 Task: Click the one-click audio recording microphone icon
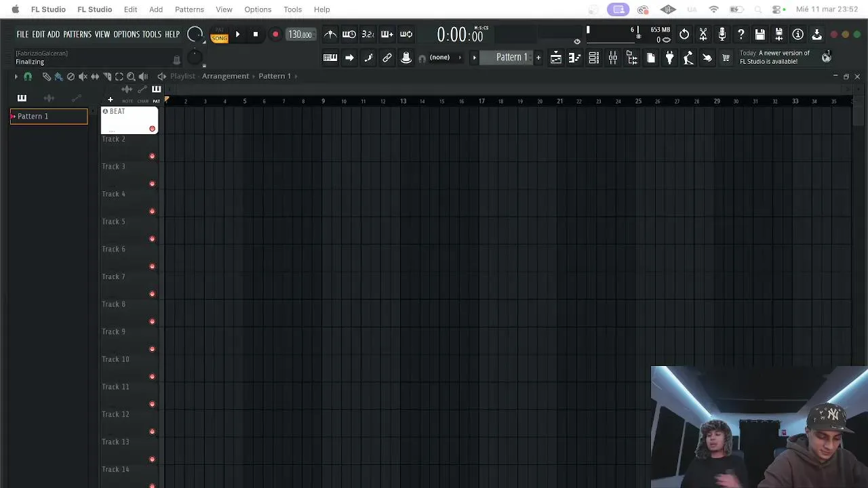click(x=722, y=35)
